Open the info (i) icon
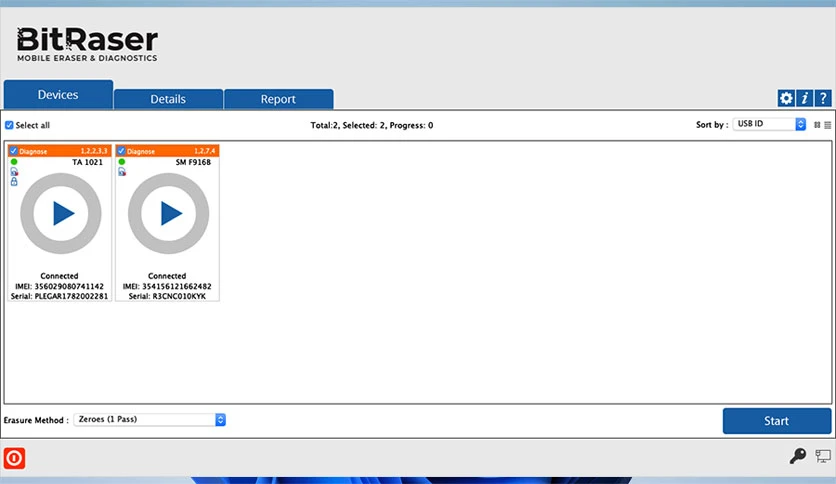This screenshot has width=836, height=484. 805,98
